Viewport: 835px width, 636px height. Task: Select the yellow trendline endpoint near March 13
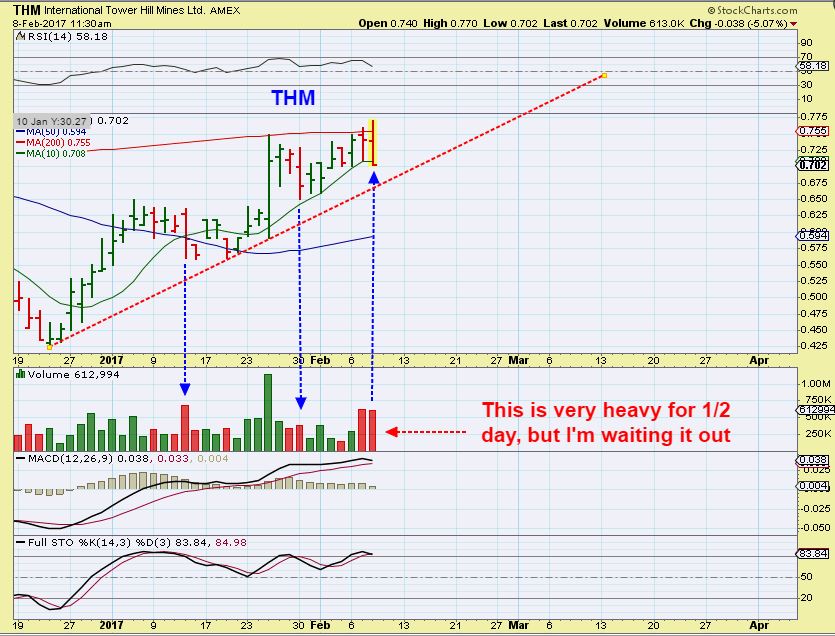pos(604,76)
